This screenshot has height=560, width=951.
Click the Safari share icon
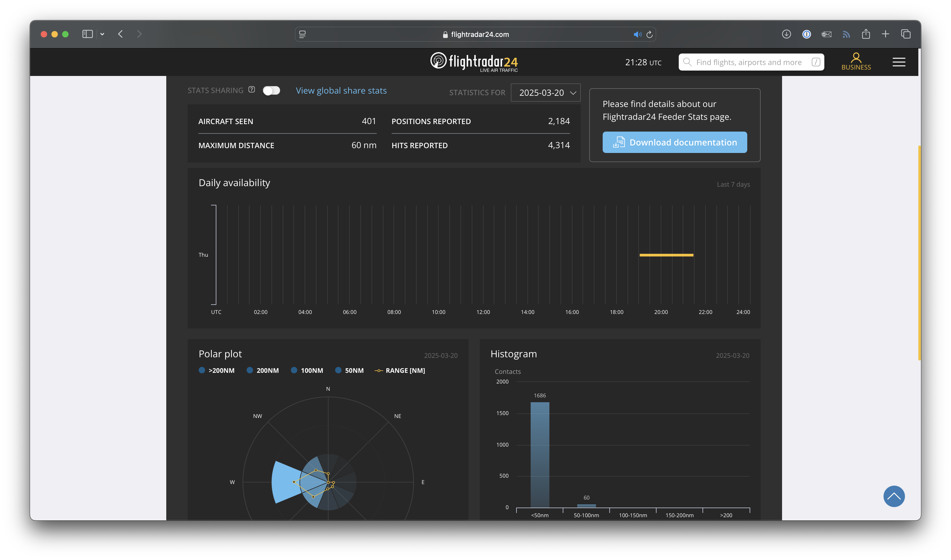866,34
